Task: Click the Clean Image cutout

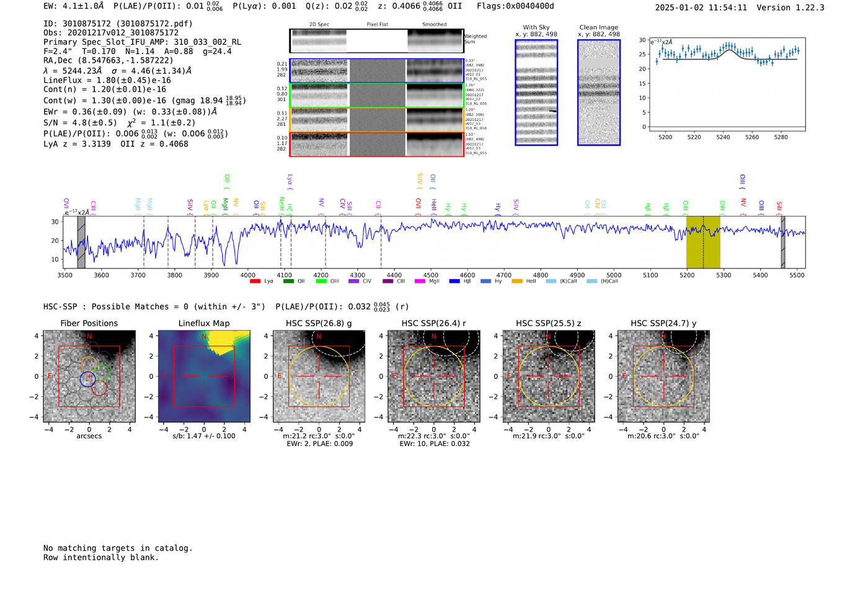Action: click(x=599, y=92)
